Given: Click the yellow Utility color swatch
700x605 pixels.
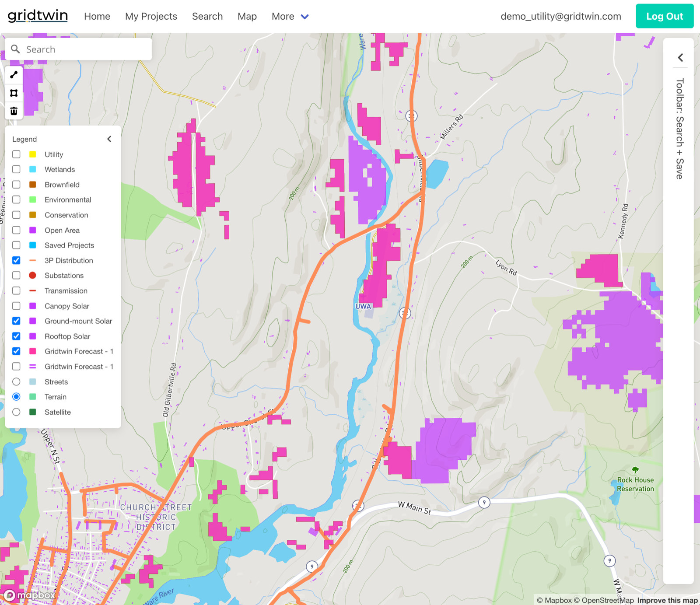Looking at the screenshot, I should point(32,154).
